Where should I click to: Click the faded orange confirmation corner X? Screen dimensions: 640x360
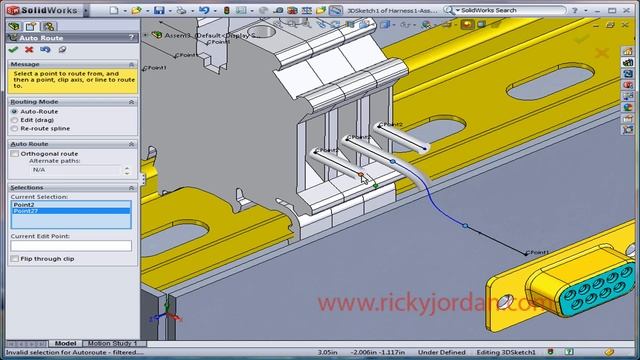pos(602,53)
